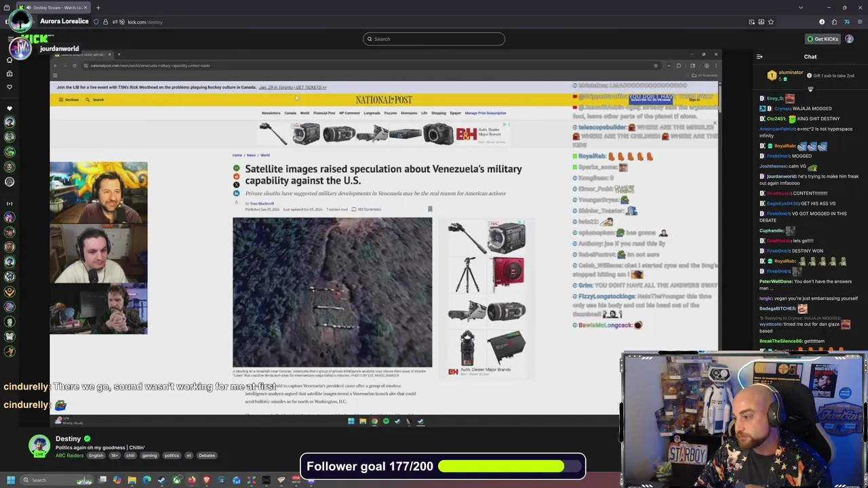
Task: Click lorgic username in chat
Action: pyautogui.click(x=766, y=298)
